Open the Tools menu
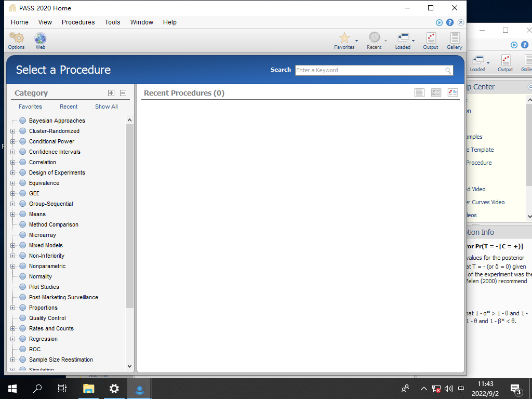 (x=113, y=22)
